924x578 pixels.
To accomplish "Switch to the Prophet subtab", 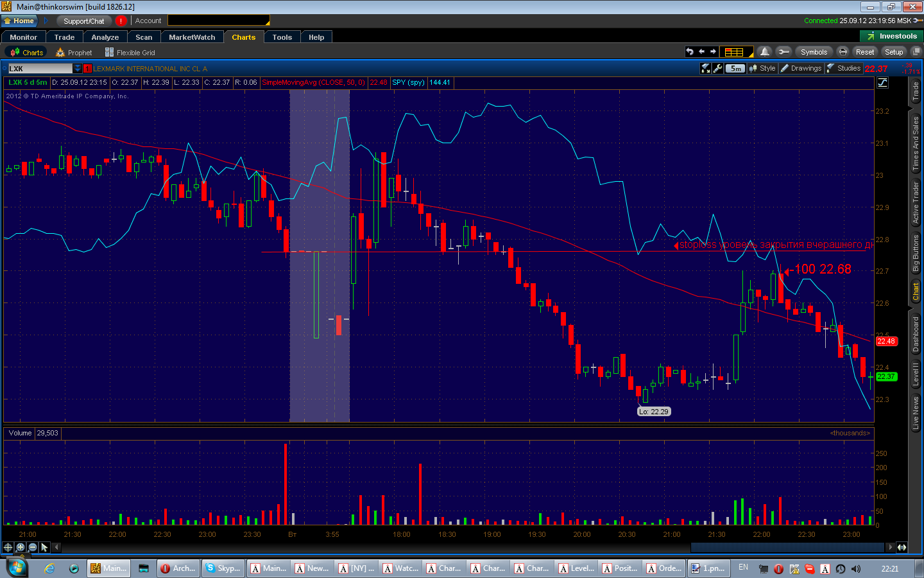I will tap(74, 53).
